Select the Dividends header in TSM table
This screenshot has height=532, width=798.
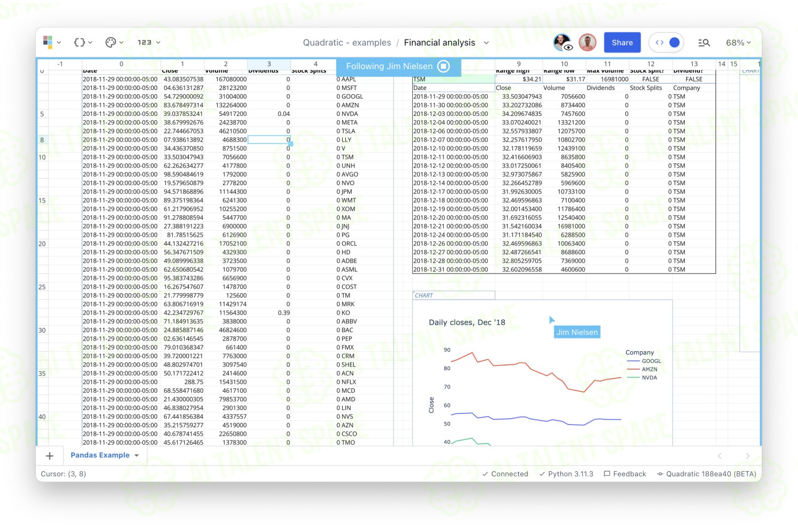[601, 88]
